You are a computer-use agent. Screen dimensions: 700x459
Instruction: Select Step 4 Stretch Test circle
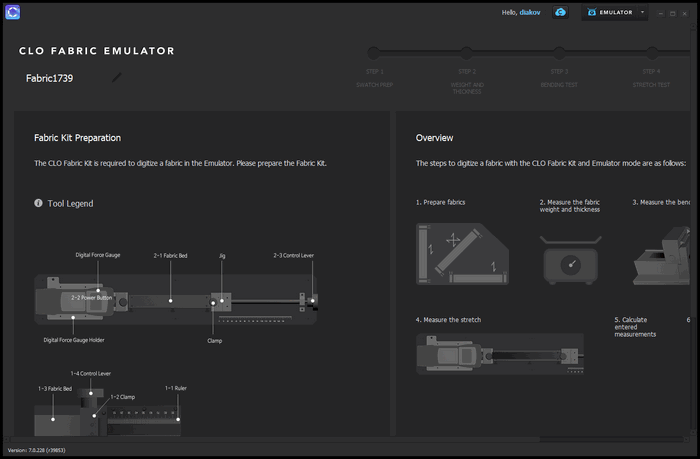pyautogui.click(x=651, y=52)
